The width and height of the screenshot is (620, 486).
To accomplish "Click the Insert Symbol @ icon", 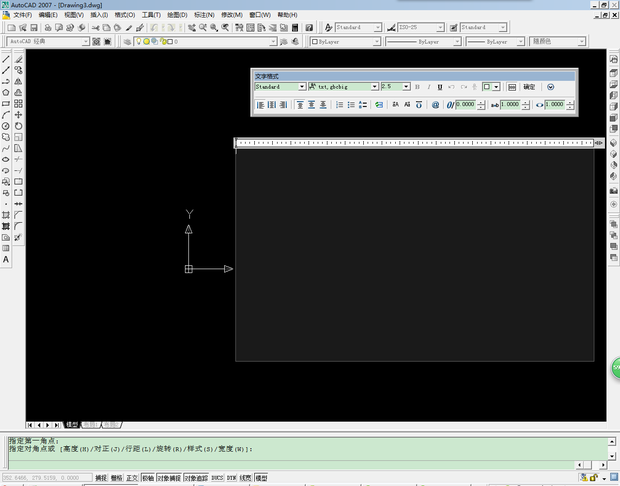I will pyautogui.click(x=435, y=105).
